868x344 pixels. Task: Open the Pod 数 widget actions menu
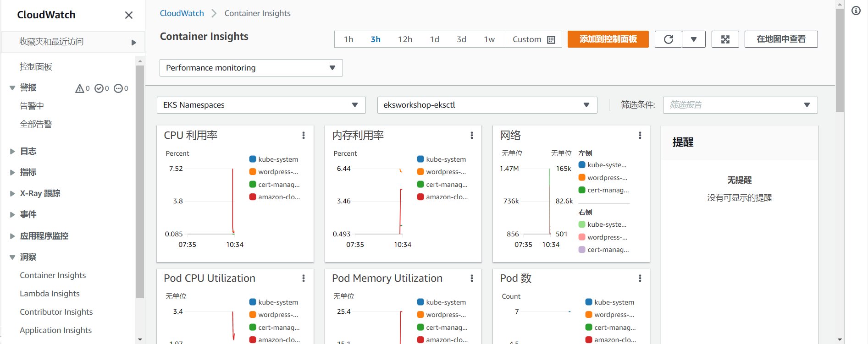coord(640,278)
